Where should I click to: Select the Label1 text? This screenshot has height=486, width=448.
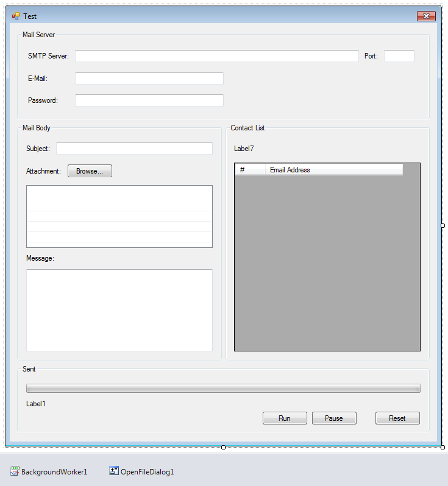36,404
